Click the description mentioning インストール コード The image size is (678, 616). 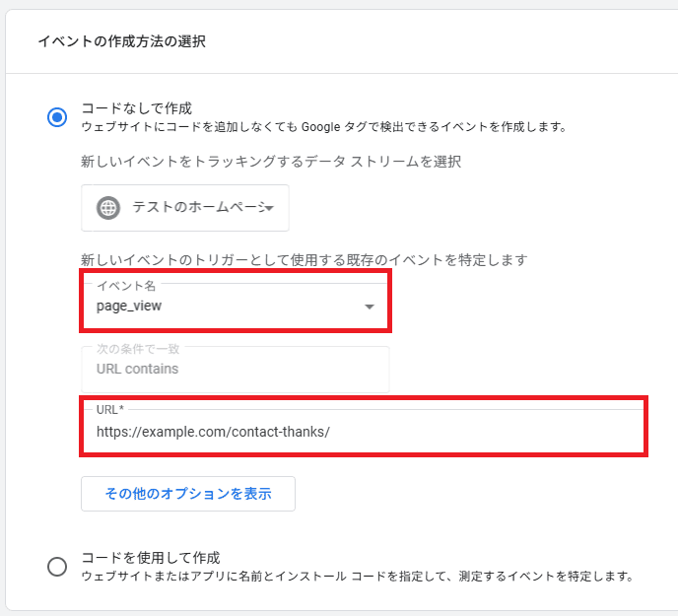(x=356, y=576)
